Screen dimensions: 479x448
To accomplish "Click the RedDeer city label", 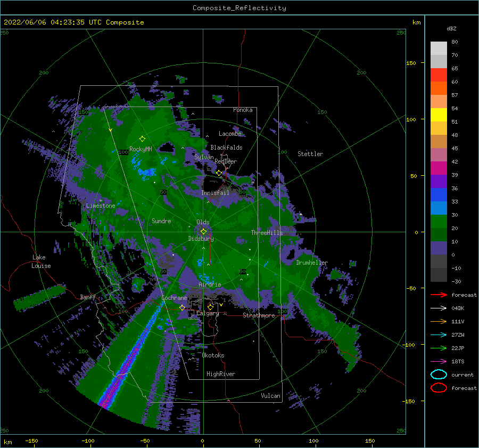I will (x=226, y=161).
